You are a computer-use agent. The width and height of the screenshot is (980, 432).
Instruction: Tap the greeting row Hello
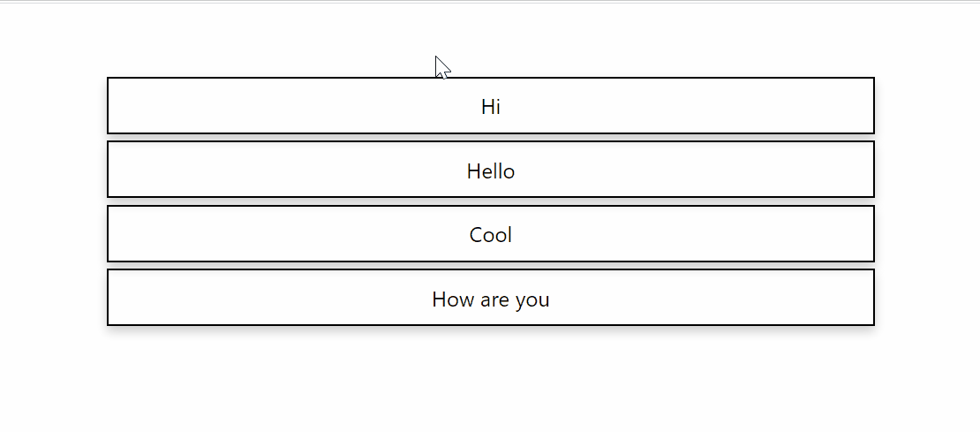[x=491, y=170]
